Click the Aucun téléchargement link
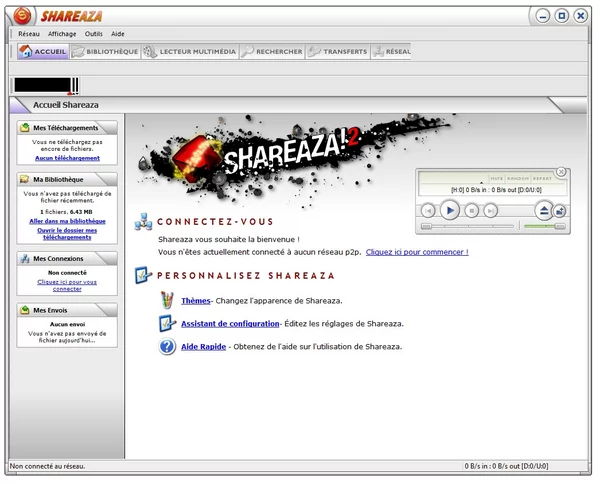 tap(67, 158)
